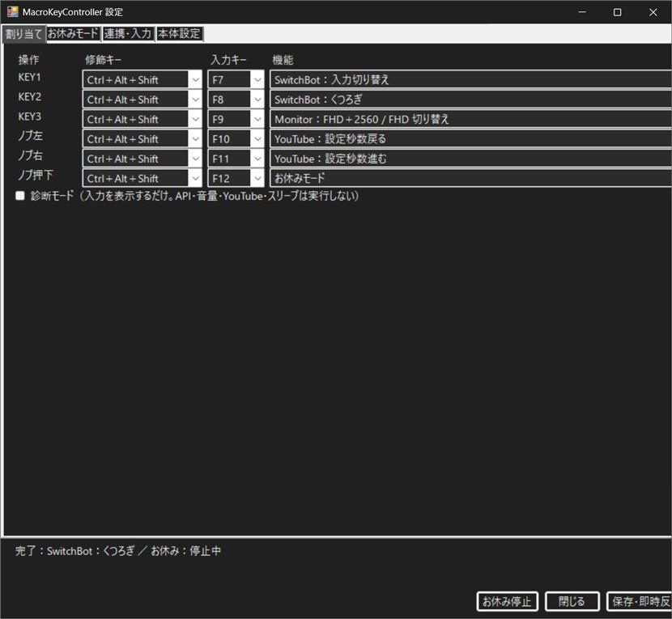Click the KEY2 row label

pos(30,97)
